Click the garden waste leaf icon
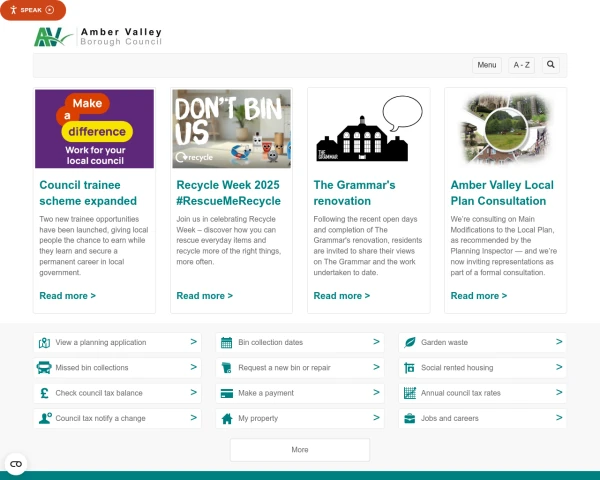600x480 pixels. click(410, 343)
